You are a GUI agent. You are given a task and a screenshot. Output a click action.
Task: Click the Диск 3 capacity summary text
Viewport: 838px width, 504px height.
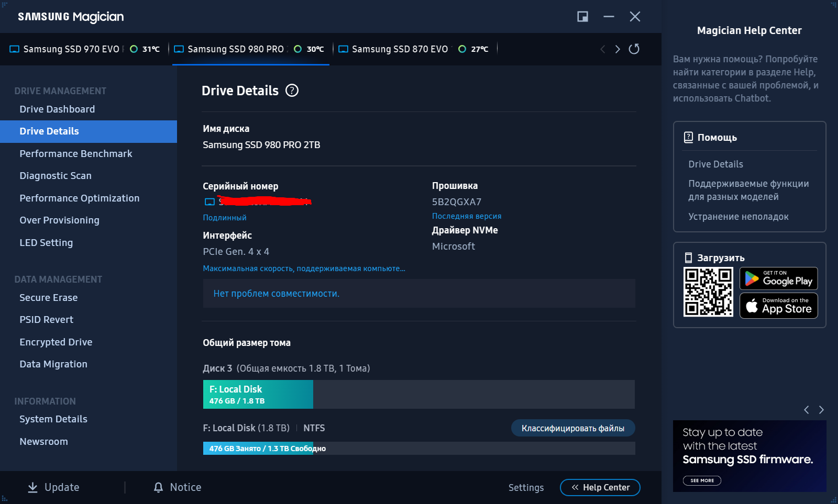[286, 368]
